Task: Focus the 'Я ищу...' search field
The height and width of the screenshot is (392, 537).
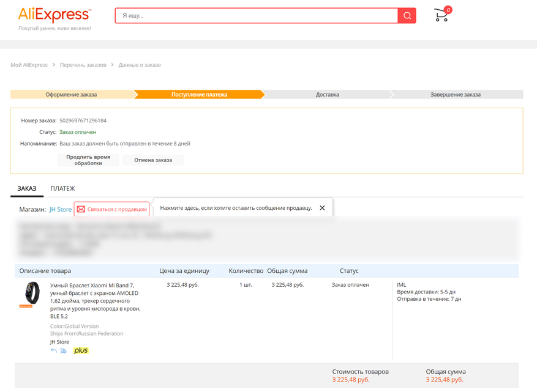Action: pos(256,16)
